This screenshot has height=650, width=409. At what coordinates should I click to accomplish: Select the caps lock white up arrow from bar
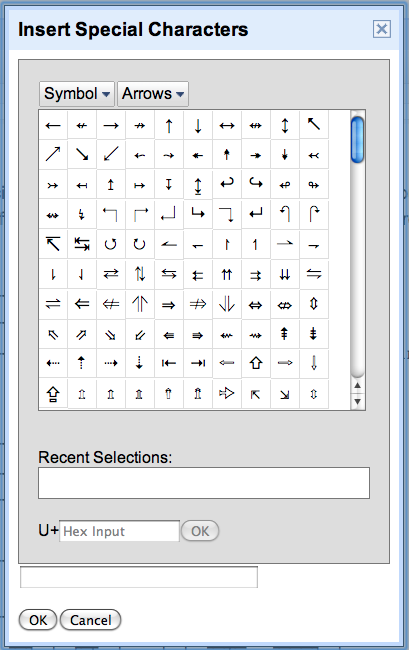click(53, 393)
